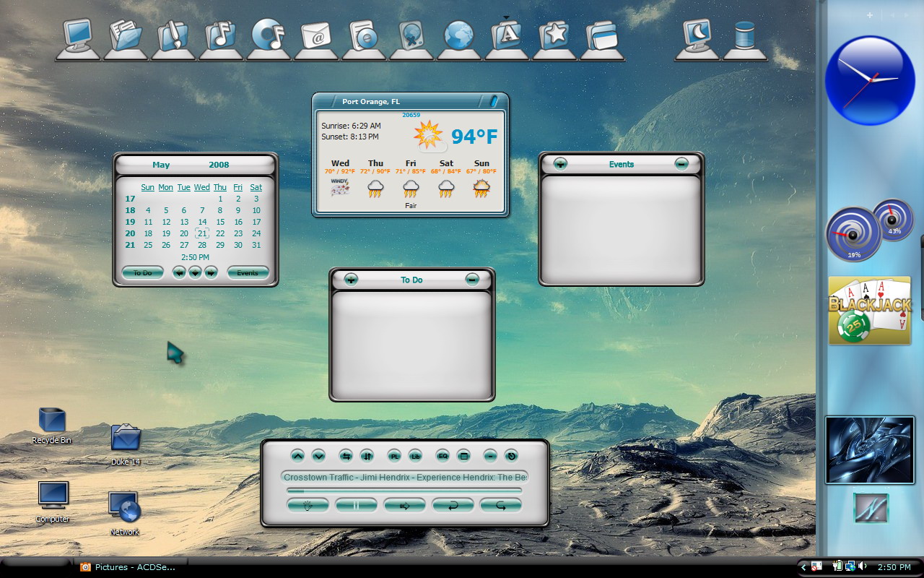This screenshot has width=924, height=578.
Task: Launch the web browser globe icon
Action: 459,35
